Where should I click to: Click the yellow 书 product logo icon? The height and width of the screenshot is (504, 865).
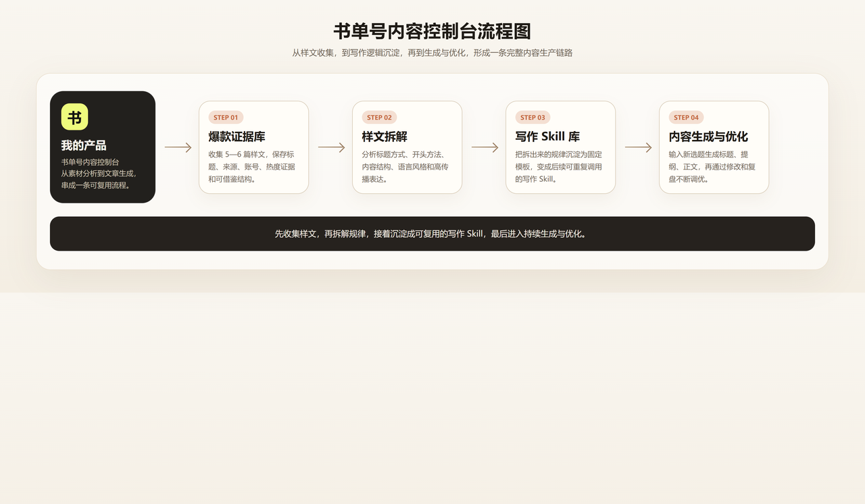pos(74,117)
